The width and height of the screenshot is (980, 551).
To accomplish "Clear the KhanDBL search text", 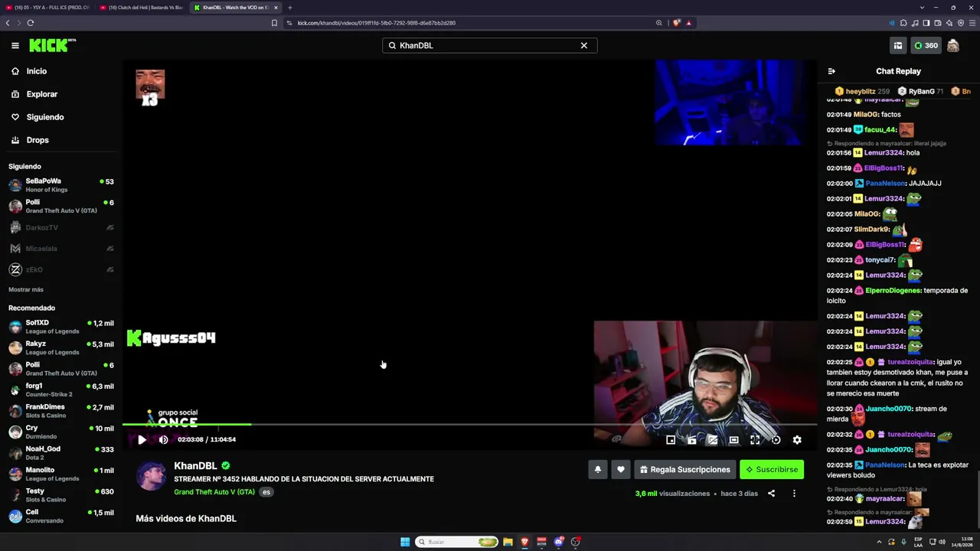I will pyautogui.click(x=583, y=45).
